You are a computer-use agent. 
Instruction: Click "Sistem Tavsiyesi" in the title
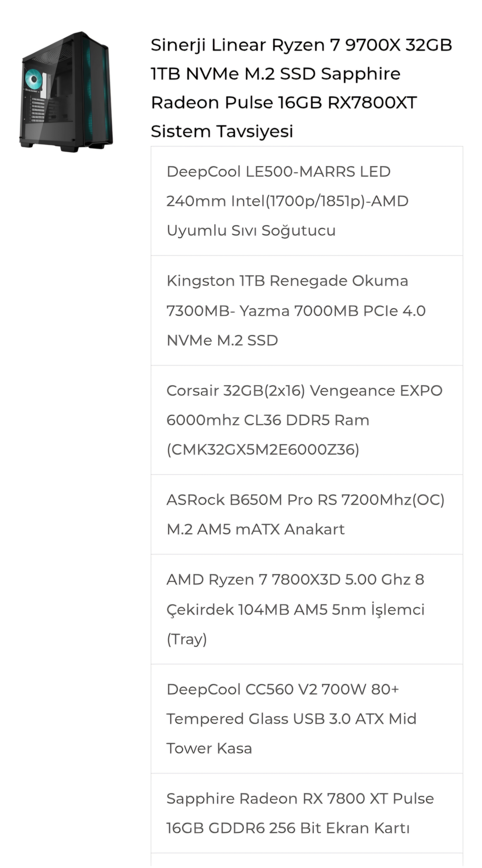pos(222,131)
